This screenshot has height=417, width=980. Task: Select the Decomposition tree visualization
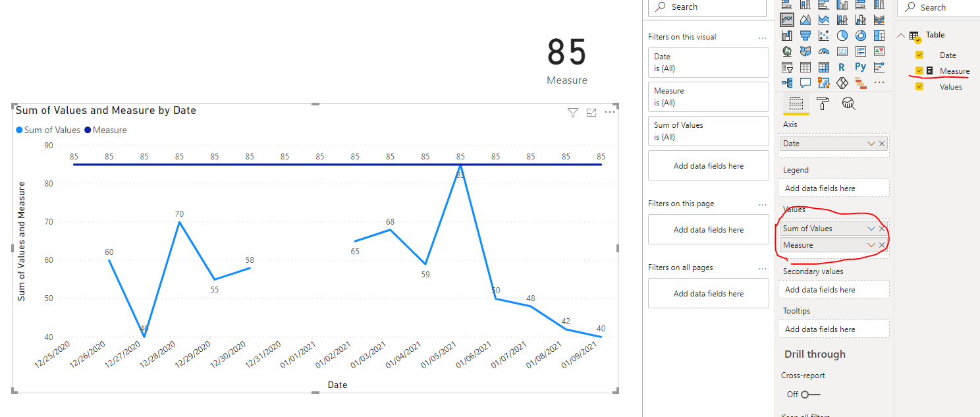787,83
